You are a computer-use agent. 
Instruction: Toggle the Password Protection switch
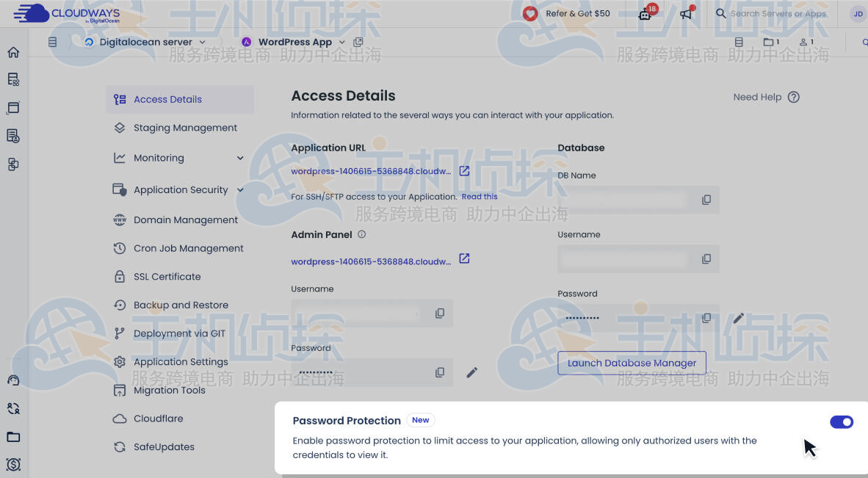(842, 422)
